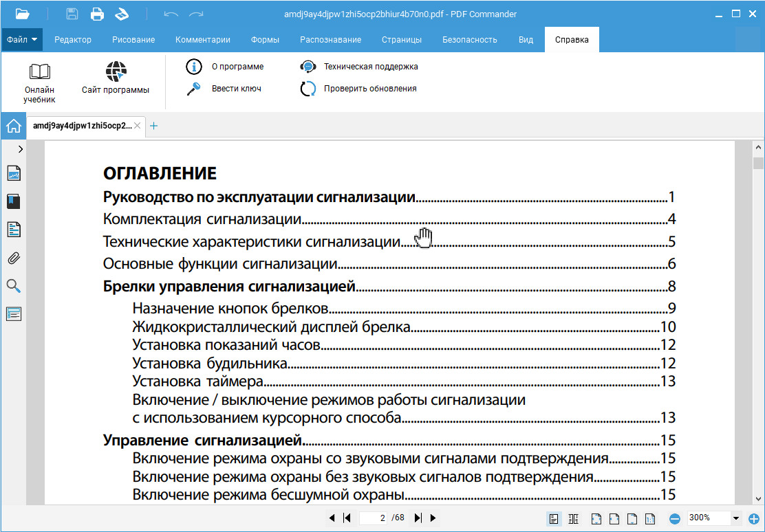This screenshot has width=765, height=532.
Task: Toggle two-page view mode
Action: click(x=573, y=518)
